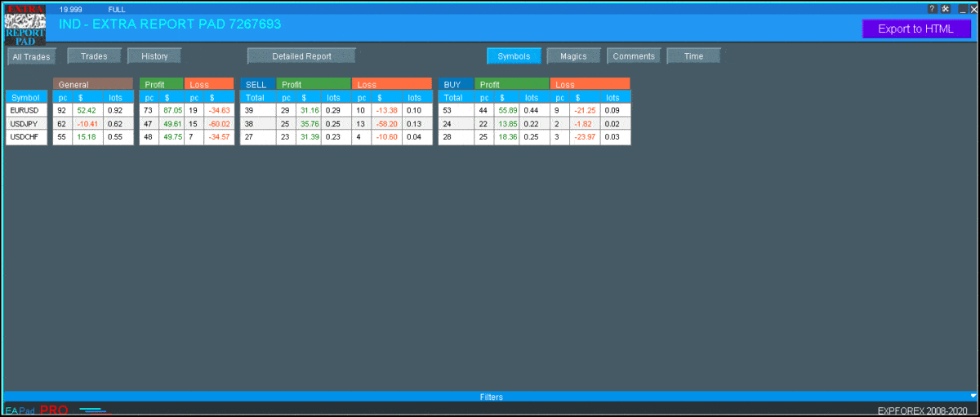This screenshot has height=417, width=980.
Task: Open the History view
Action: coord(154,56)
